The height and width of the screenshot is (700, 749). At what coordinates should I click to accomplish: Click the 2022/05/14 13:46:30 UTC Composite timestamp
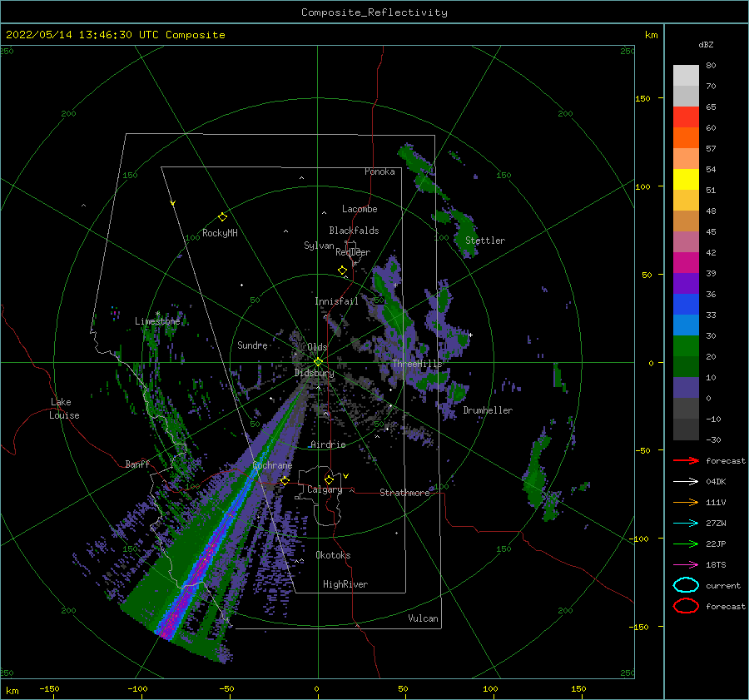[x=115, y=35]
